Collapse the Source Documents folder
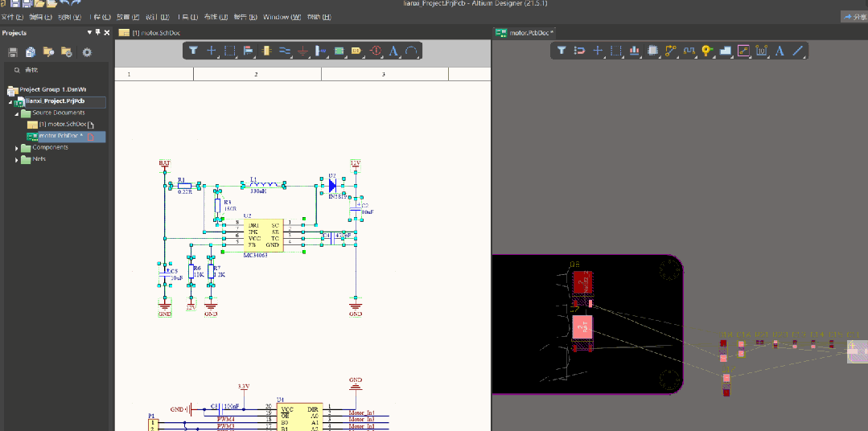Image resolution: width=868 pixels, height=431 pixels. point(17,113)
